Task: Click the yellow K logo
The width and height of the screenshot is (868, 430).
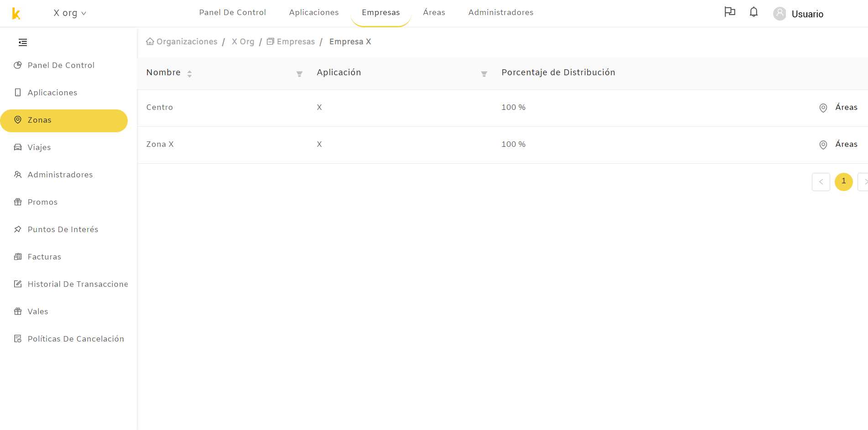Action: click(x=16, y=14)
